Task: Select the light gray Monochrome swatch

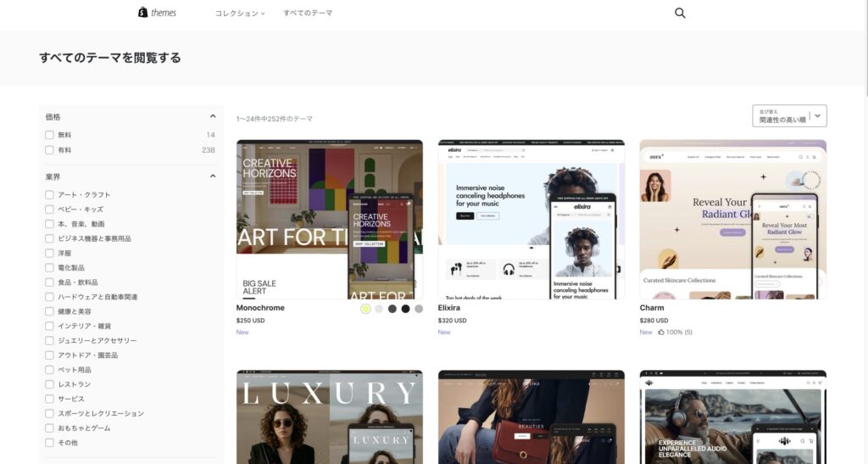Action: [379, 309]
